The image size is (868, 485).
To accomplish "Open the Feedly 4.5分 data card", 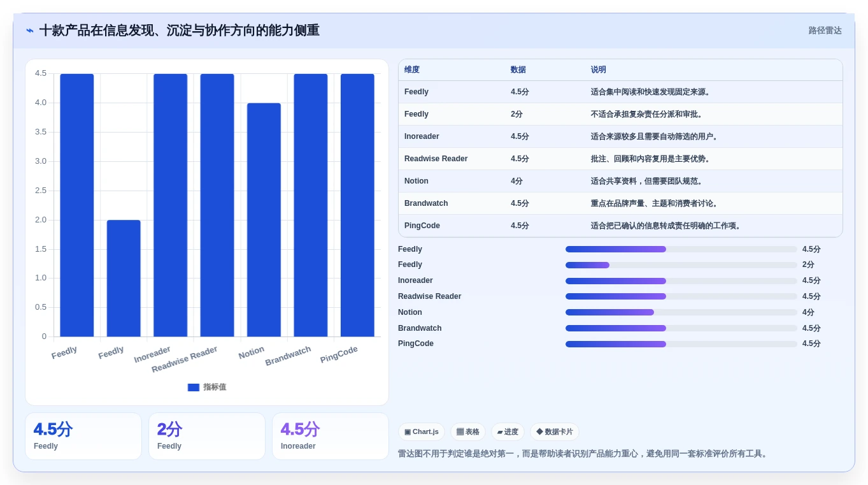I will tap(83, 437).
